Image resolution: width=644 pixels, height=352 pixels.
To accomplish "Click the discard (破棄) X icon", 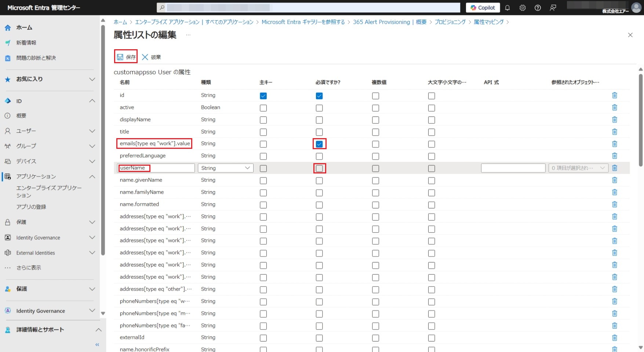I will 145,57.
